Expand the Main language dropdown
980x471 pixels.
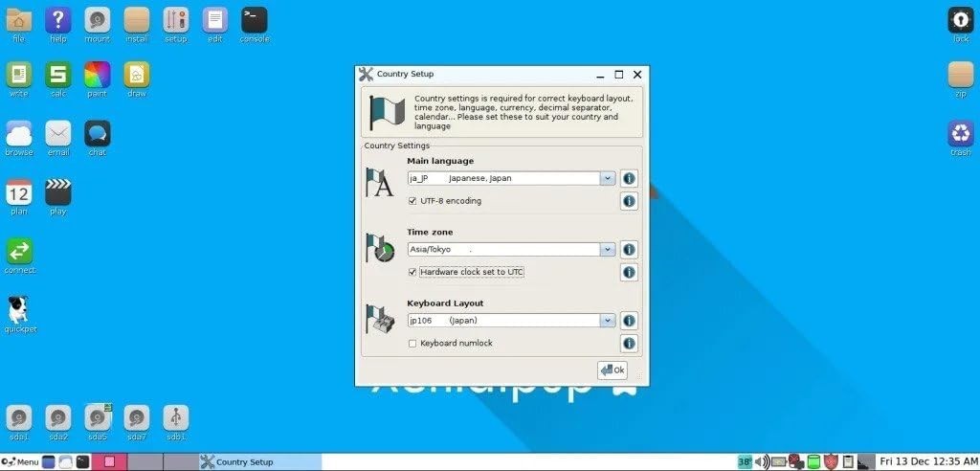tap(608, 178)
